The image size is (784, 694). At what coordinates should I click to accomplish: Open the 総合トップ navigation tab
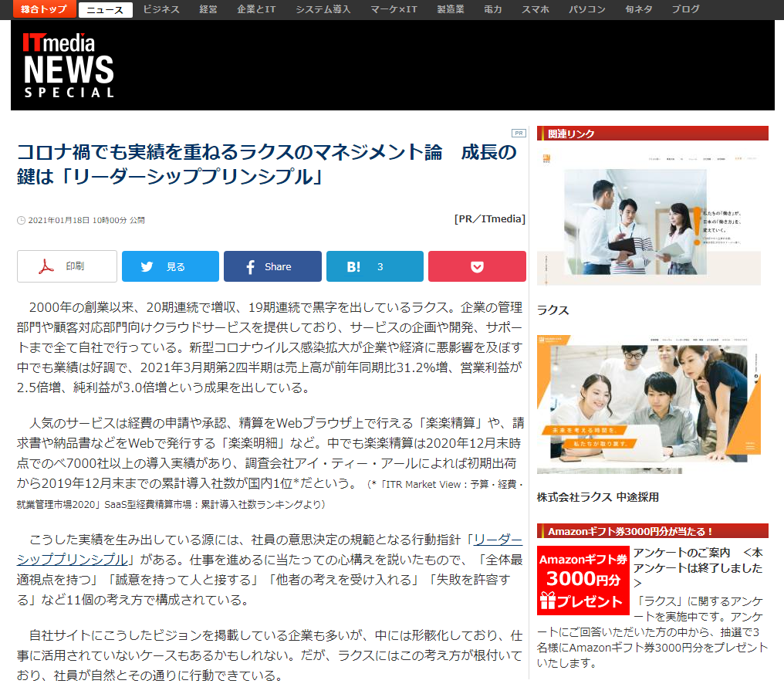tap(44, 8)
